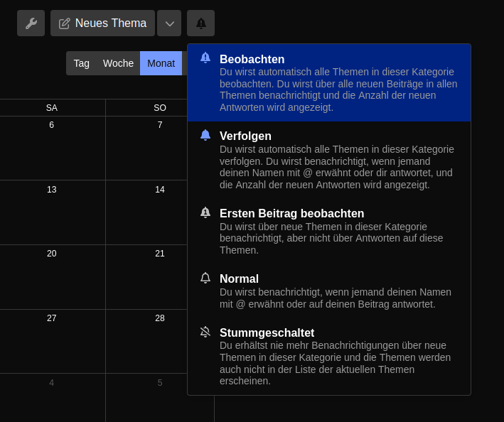
Task: Select the Monat calendar view
Action: (161, 63)
